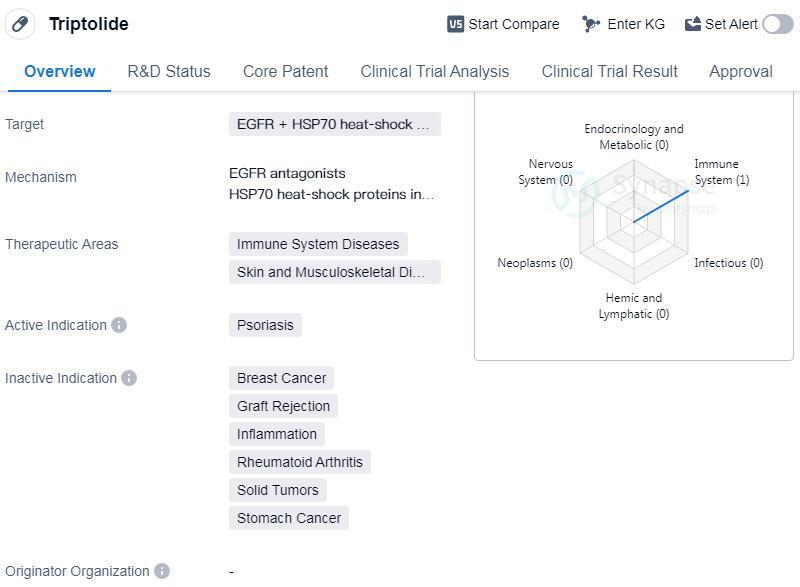Click the EGFR + HSP70 heat-shock target tag
This screenshot has height=587, width=800.
click(334, 124)
